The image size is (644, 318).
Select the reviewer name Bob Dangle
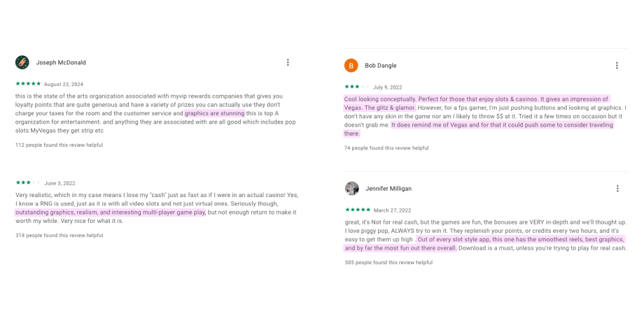380,66
